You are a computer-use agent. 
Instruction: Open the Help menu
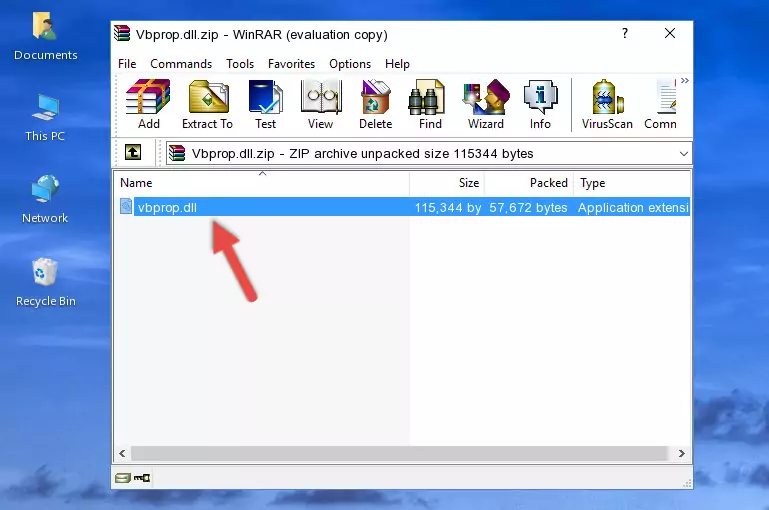click(397, 64)
